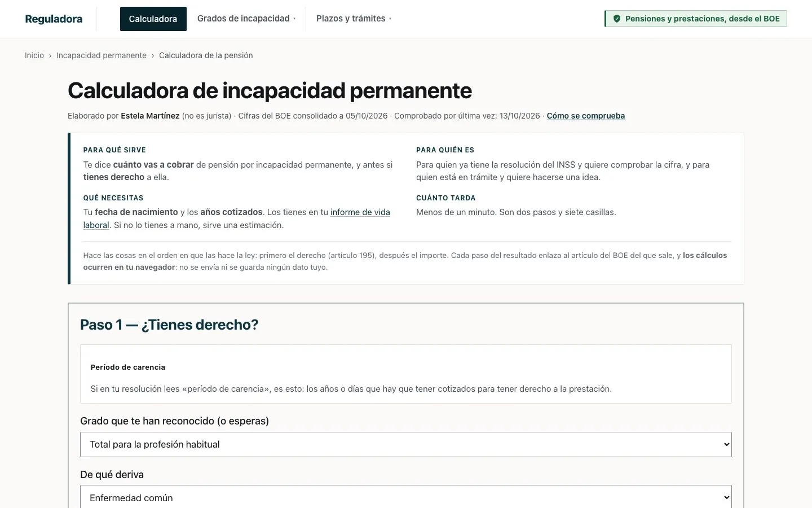Click the Calculadora de la pensión breadcrumb text
Screen dimensions: 812x508
(x=206, y=55)
